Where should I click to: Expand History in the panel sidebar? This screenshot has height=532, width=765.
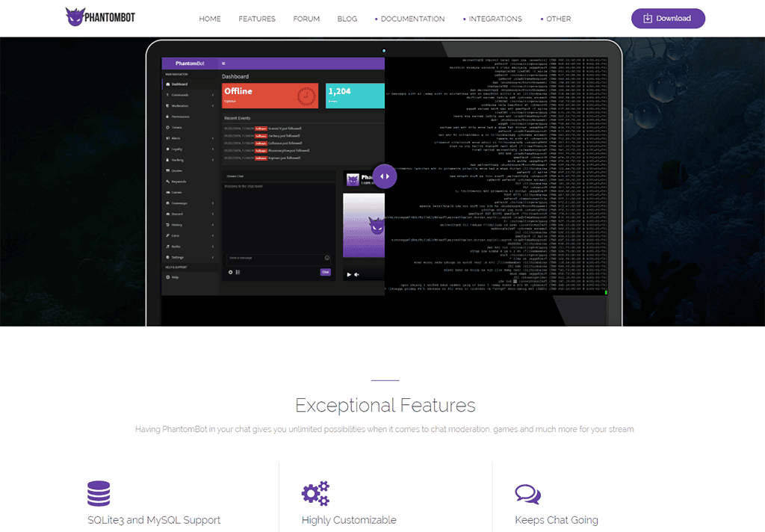(190, 224)
